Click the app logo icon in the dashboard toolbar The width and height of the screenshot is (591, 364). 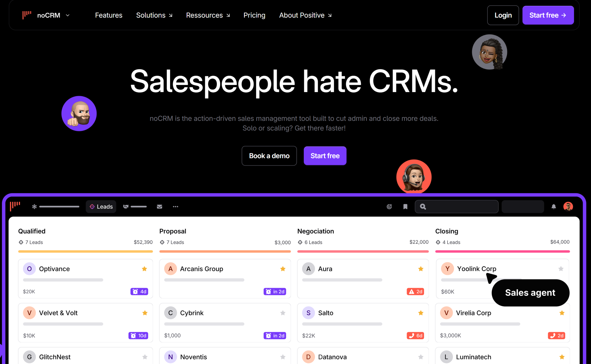point(15,206)
